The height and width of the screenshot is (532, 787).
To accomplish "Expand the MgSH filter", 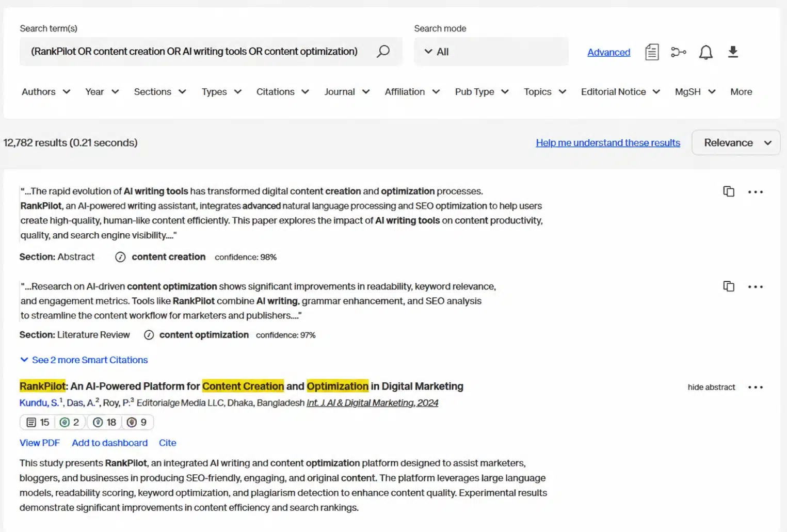I will click(695, 92).
